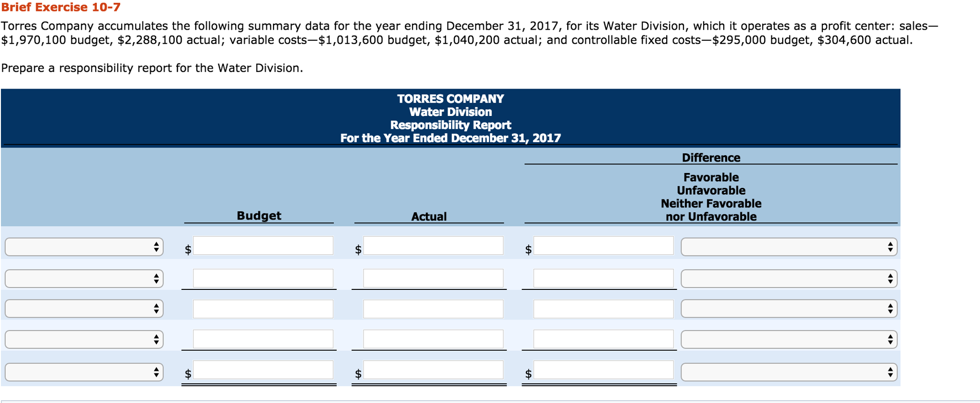This screenshot has width=980, height=403.
Task: Expand the third row label selector
Action: (x=84, y=309)
